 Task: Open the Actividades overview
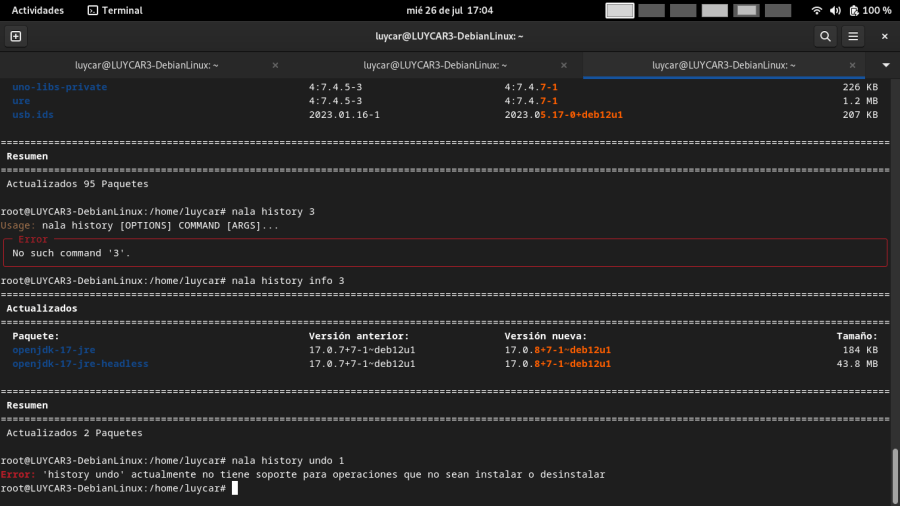(37, 10)
